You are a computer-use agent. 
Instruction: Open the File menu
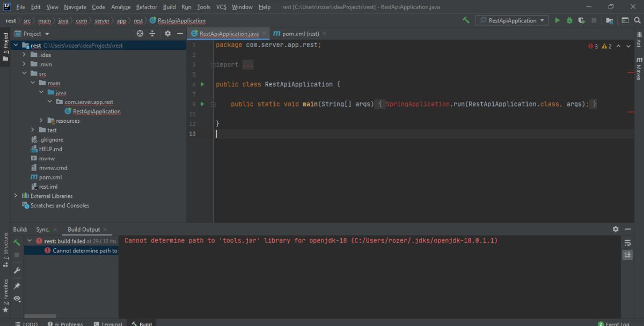[x=20, y=7]
